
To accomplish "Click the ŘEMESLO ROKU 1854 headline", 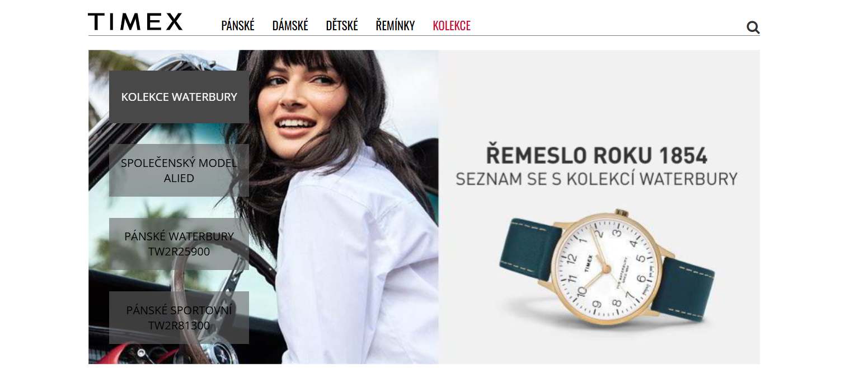I will click(x=597, y=155).
